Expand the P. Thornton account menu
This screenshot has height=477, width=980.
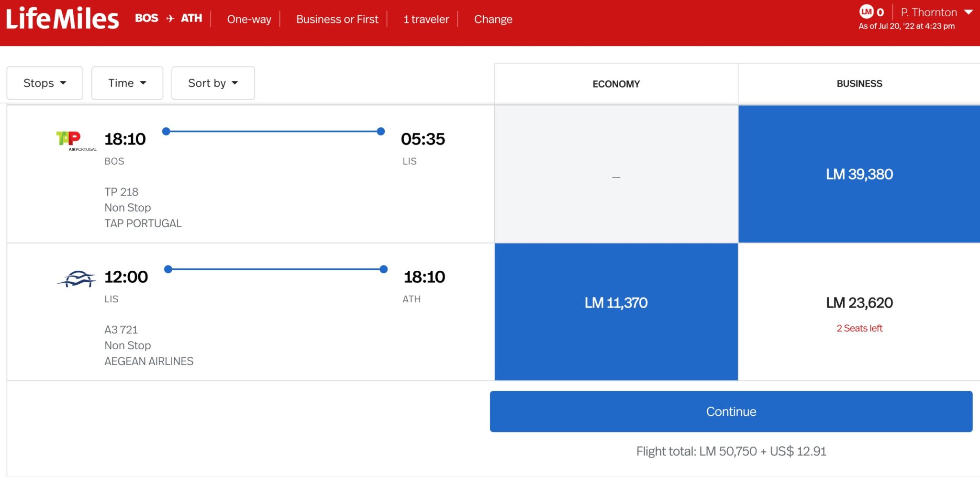point(937,12)
